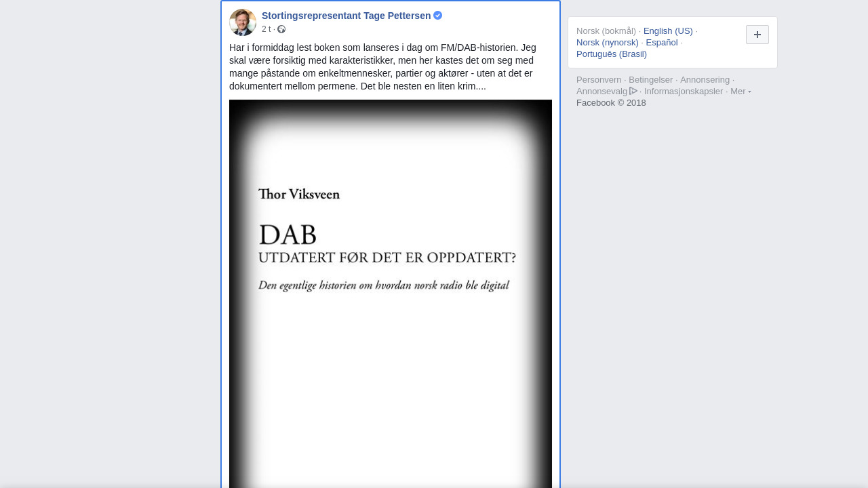
Task: Open the Betingelser footer link
Action: (x=651, y=80)
